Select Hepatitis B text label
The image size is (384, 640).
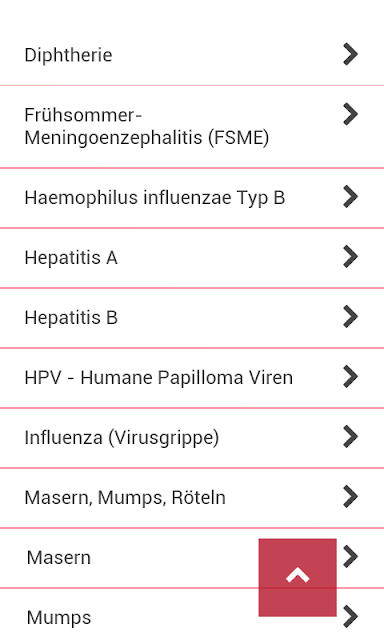[71, 318]
